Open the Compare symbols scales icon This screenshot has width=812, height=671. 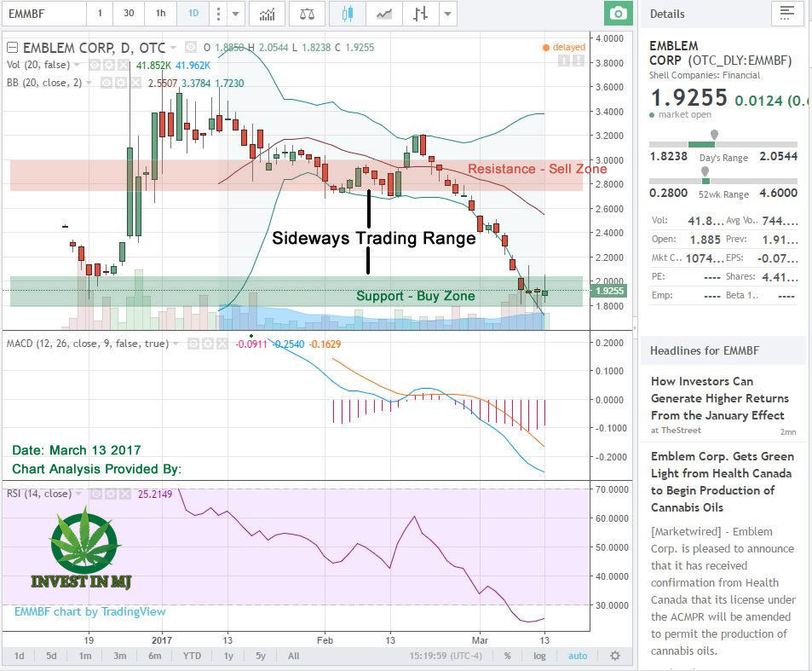[307, 14]
